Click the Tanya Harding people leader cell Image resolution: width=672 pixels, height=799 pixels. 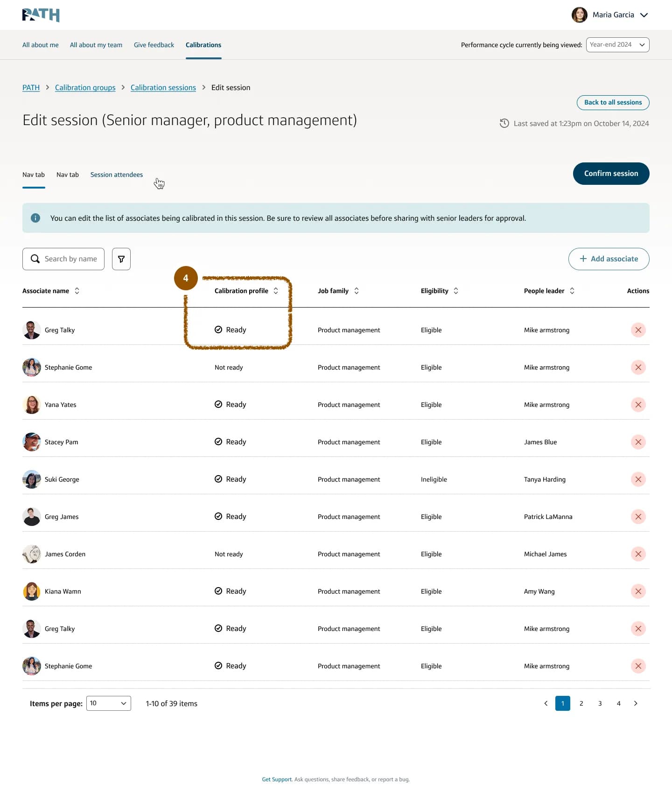(545, 479)
